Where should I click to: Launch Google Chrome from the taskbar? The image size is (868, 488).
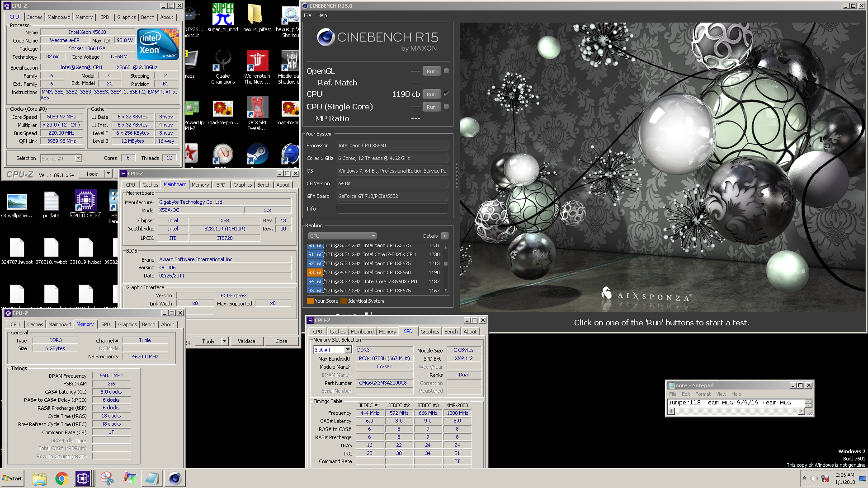coord(62,479)
